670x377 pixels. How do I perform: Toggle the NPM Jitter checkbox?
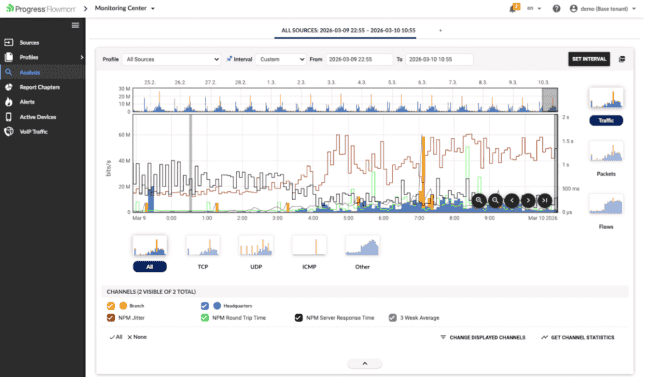click(x=111, y=318)
